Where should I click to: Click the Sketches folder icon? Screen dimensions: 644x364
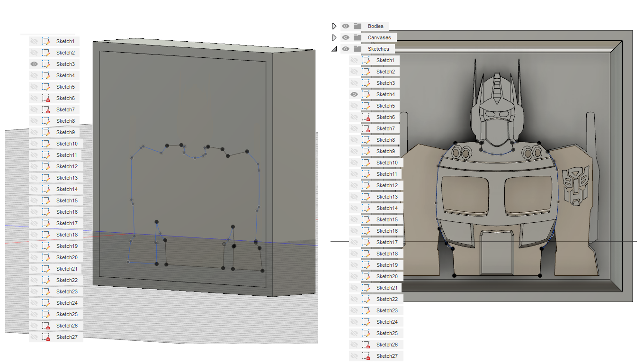[x=358, y=49]
